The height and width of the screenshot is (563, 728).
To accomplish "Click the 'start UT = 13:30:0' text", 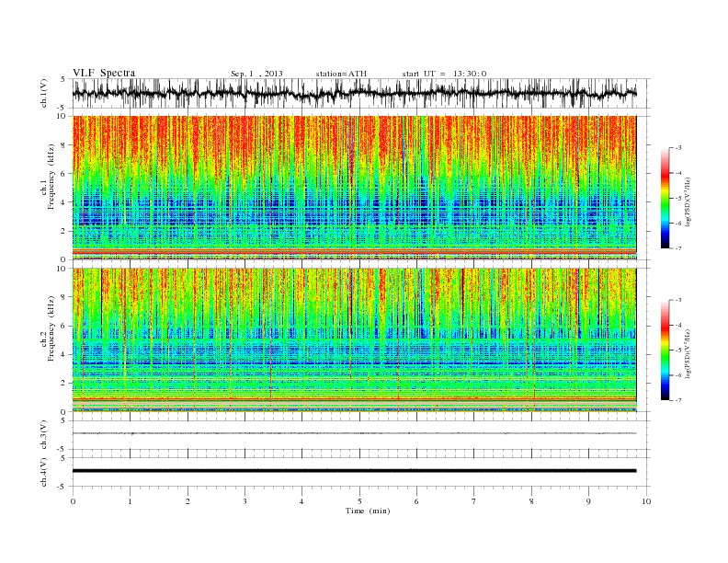I will 445,74.
